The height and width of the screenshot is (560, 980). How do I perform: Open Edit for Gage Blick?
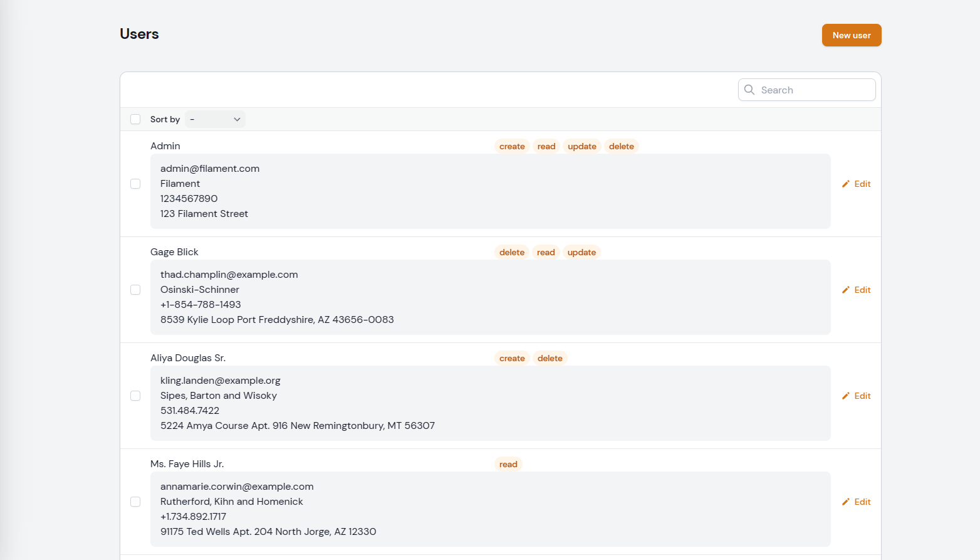tap(863, 290)
